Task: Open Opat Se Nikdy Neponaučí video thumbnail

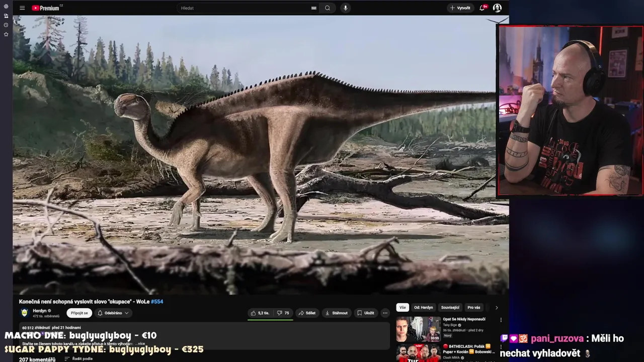Action: click(x=418, y=329)
